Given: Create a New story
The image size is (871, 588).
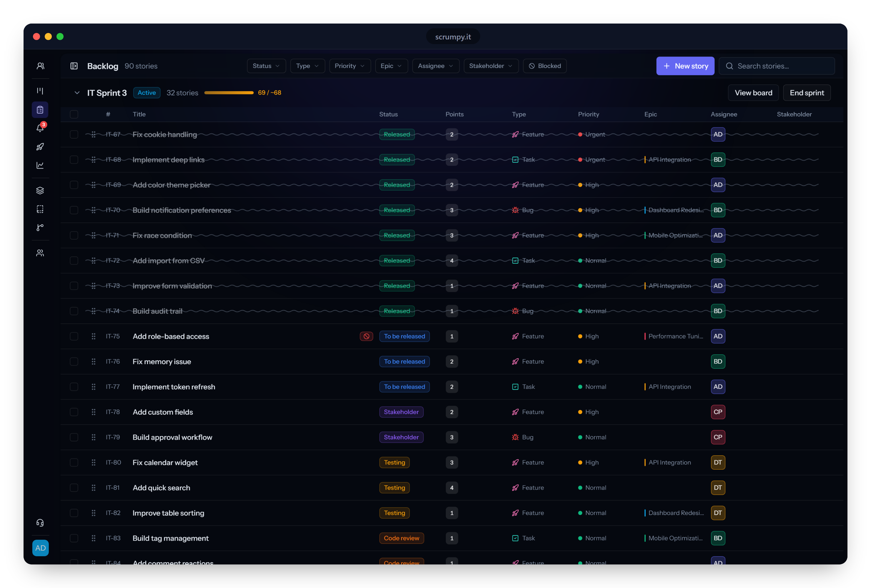Looking at the screenshot, I should pos(685,66).
